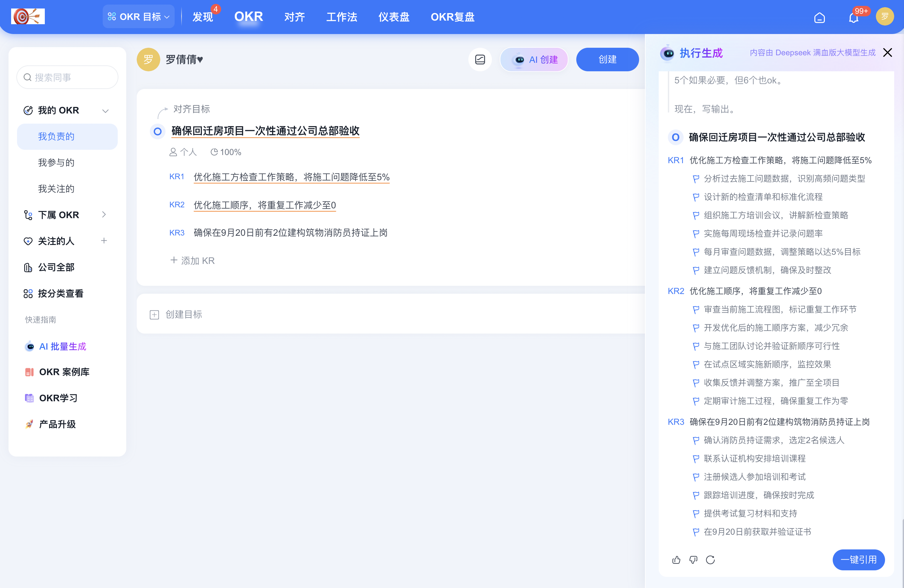Open 按分类查看 category view
Viewport: 904px width, 588px height.
61,293
